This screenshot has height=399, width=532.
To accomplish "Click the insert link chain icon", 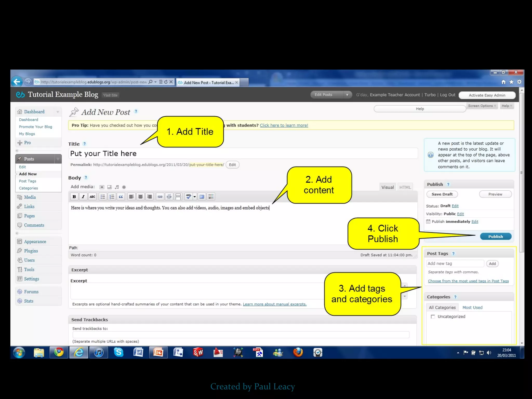I will coord(160,197).
